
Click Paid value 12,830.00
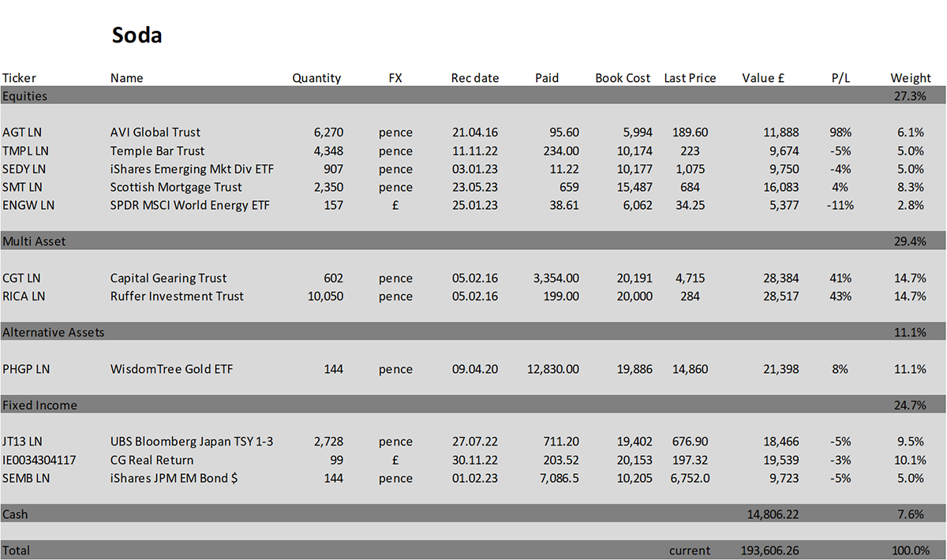pos(552,369)
